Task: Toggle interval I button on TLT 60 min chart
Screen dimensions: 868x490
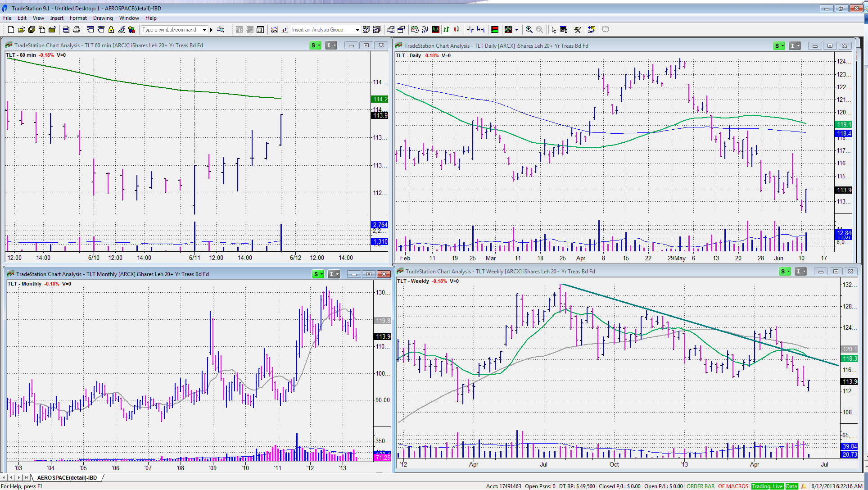Action: tap(331, 45)
